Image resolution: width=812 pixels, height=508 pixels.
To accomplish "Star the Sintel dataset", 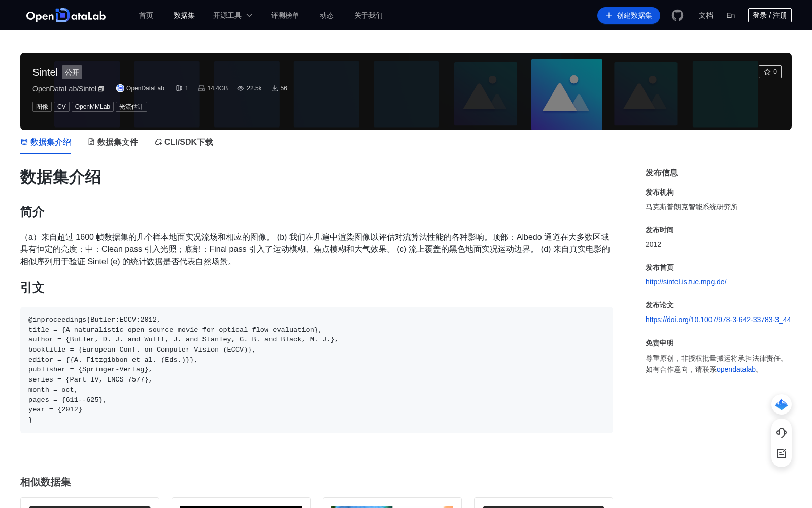I will 770,72.
